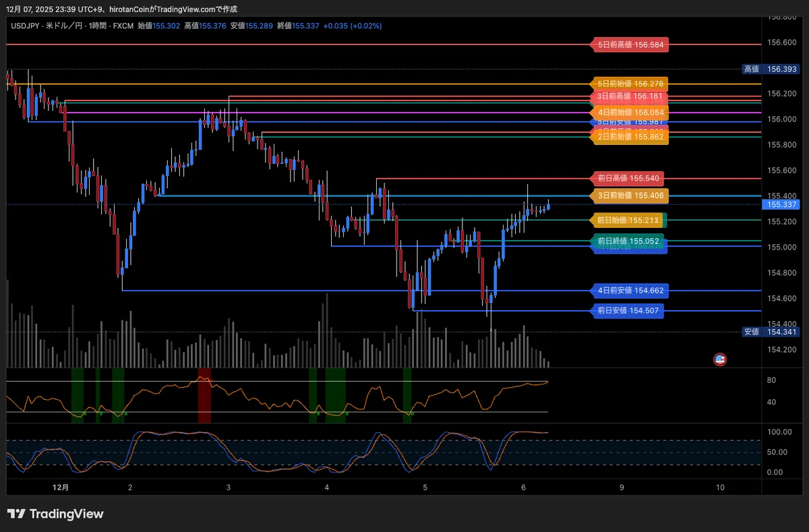Click the 154.600 price scale tick
The width and height of the screenshot is (809, 532).
point(781,299)
